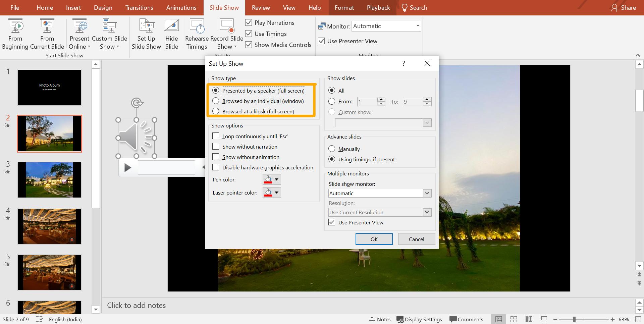Open the Review tab
The image size is (644, 324).
(x=260, y=7)
